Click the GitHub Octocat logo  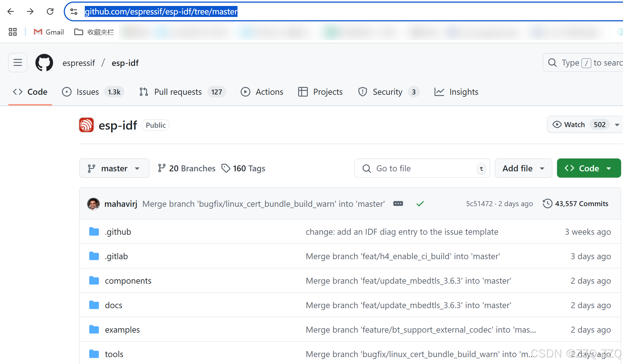(x=44, y=63)
